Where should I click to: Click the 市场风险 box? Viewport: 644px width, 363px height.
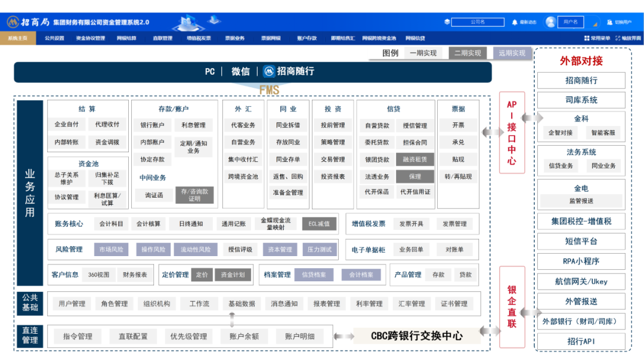coord(112,249)
